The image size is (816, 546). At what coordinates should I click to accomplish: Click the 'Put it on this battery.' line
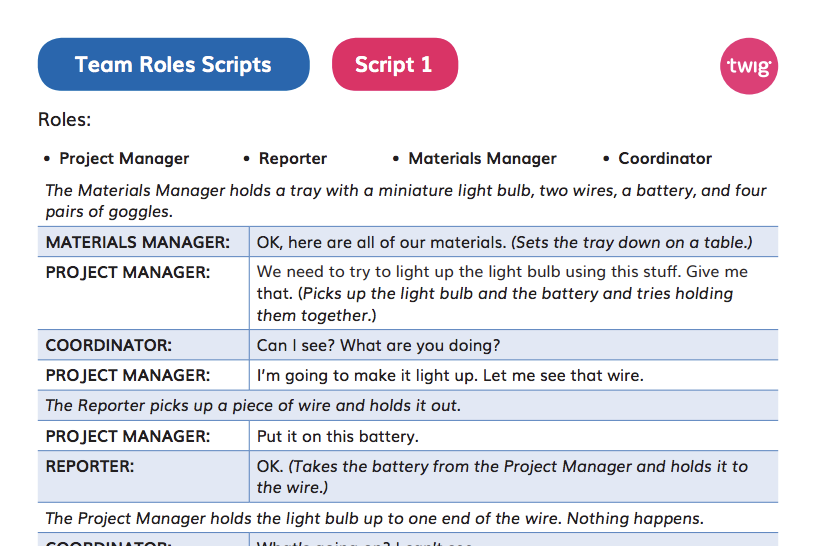click(338, 436)
